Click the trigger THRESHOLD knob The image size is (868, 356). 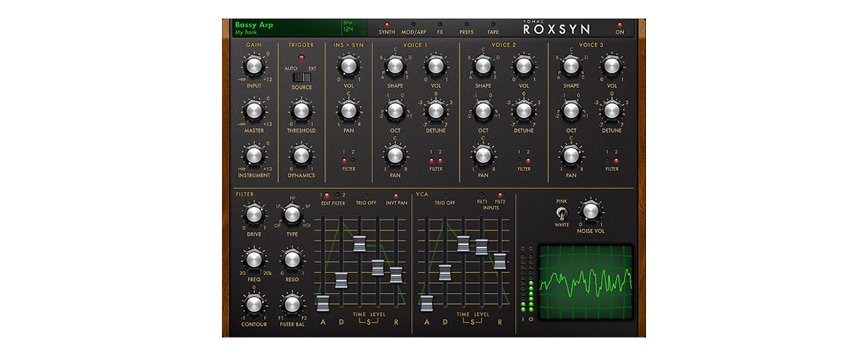(x=301, y=111)
